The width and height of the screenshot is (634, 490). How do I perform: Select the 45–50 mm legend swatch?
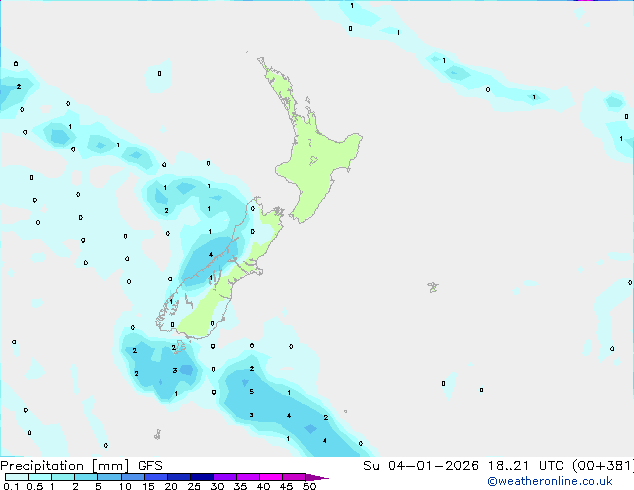[294, 477]
